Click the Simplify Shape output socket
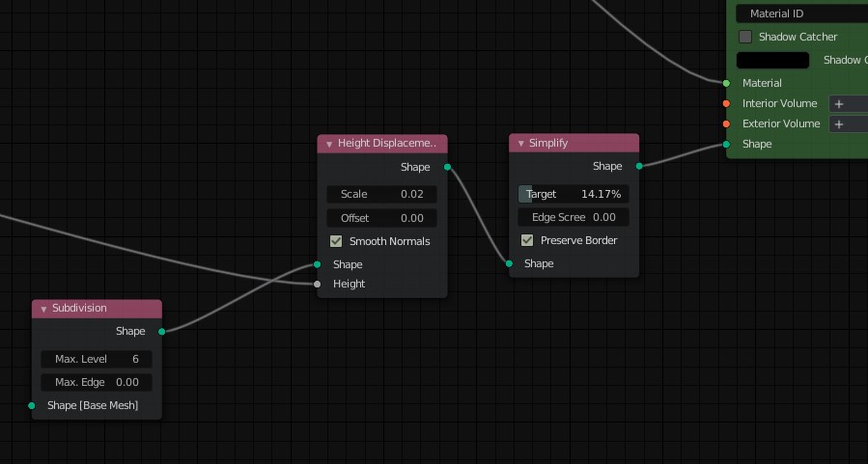This screenshot has height=464, width=868. tap(639, 166)
